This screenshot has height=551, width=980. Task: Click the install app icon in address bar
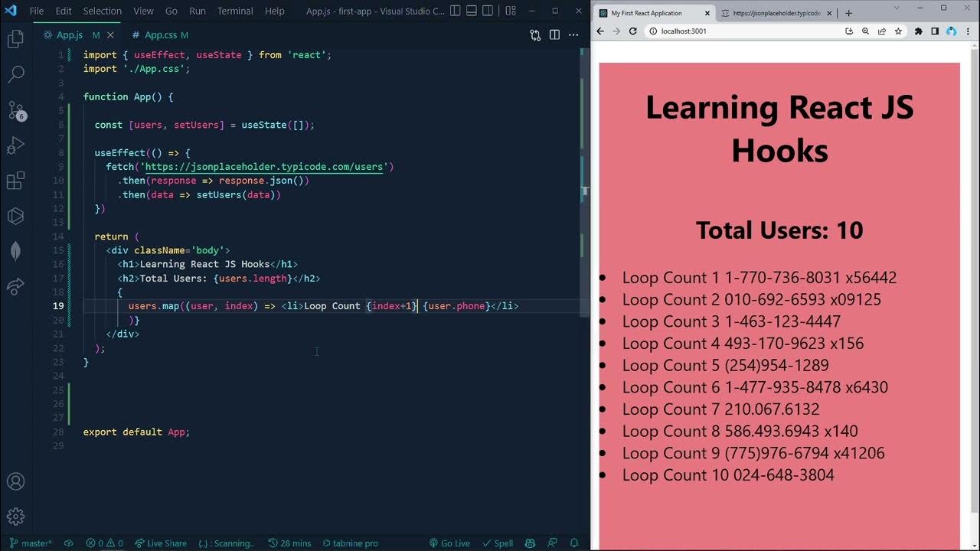(849, 31)
